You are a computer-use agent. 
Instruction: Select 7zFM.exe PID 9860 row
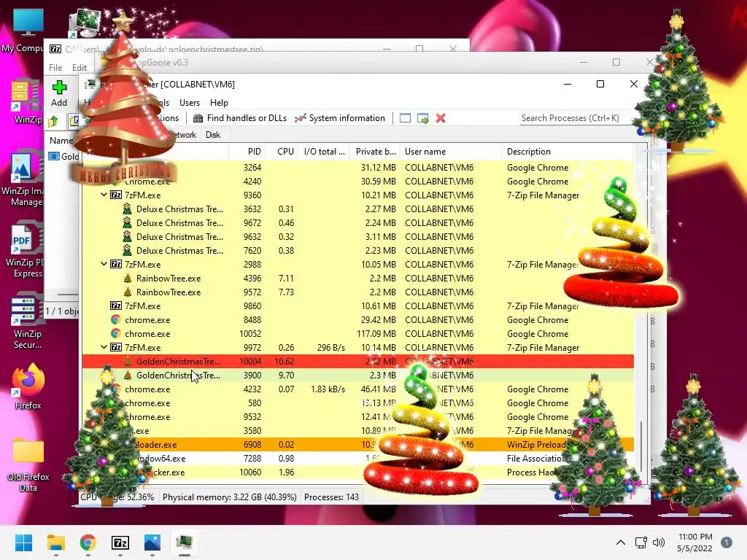[x=357, y=306]
